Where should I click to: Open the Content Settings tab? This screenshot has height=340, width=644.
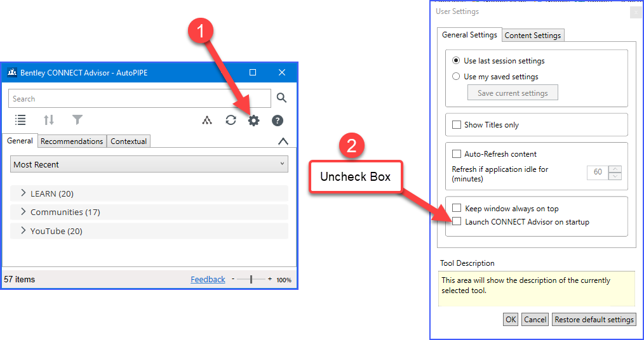[533, 36]
